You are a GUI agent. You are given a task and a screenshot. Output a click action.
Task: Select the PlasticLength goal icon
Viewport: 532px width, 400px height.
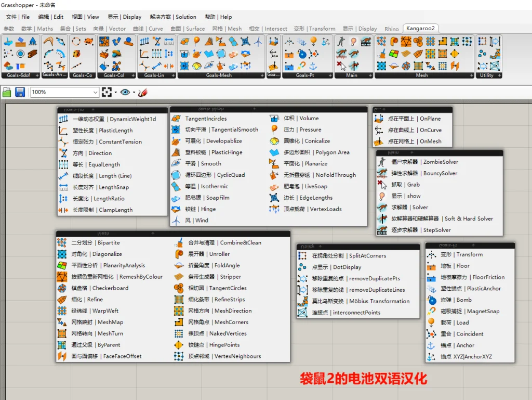tap(63, 131)
